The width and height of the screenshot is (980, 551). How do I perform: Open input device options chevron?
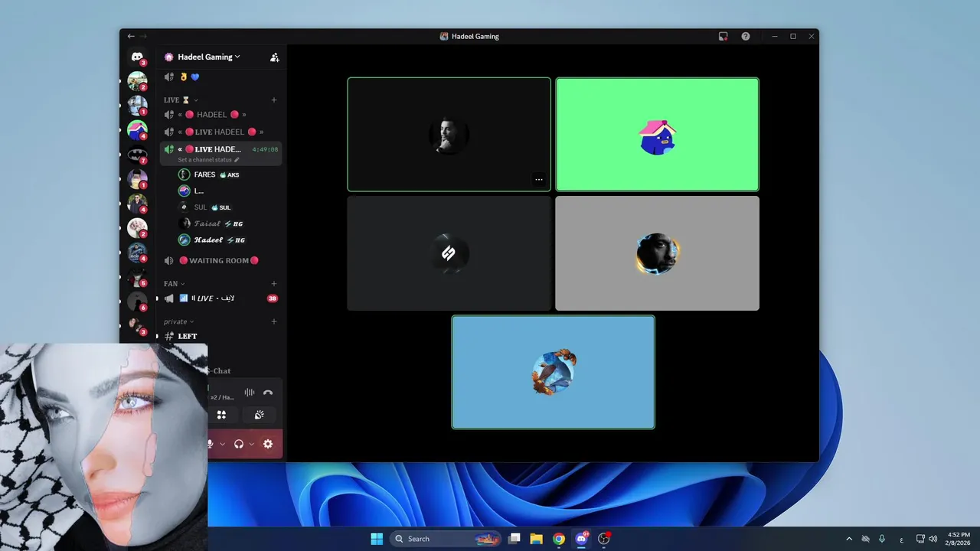223,444
